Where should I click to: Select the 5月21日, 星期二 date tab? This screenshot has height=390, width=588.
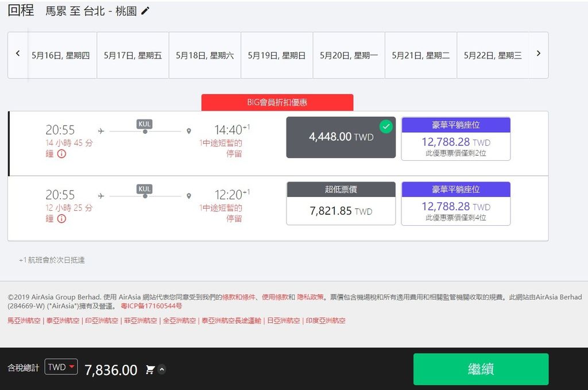420,56
